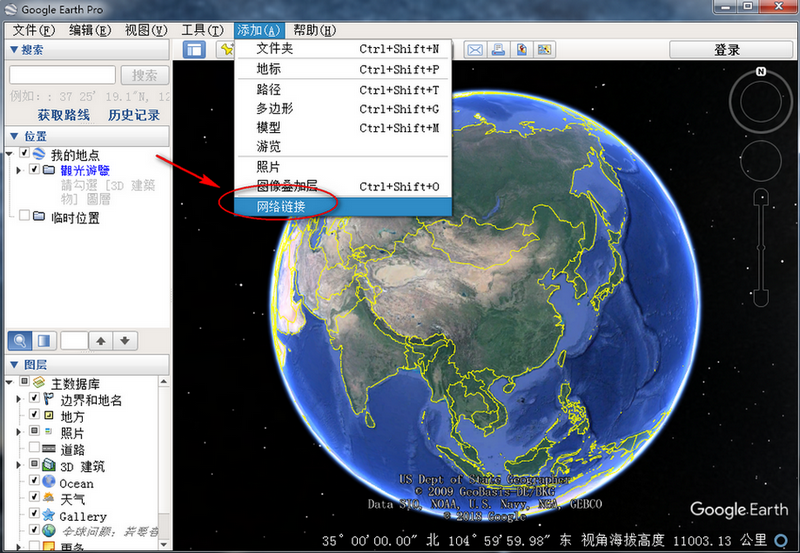Image resolution: width=800 pixels, height=553 pixels.
Task: Click the magnifier search-places icon button
Action: click(x=20, y=340)
